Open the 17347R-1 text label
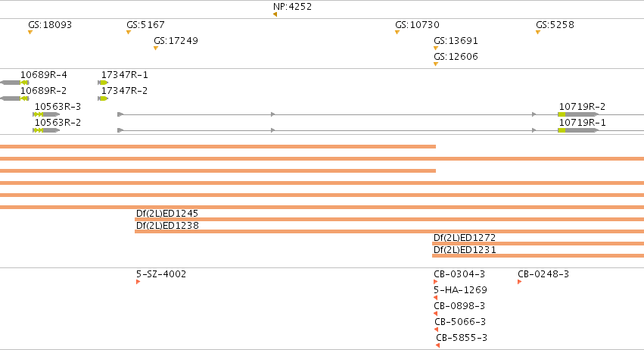Viewport: 644px width, 350px height. pos(124,75)
